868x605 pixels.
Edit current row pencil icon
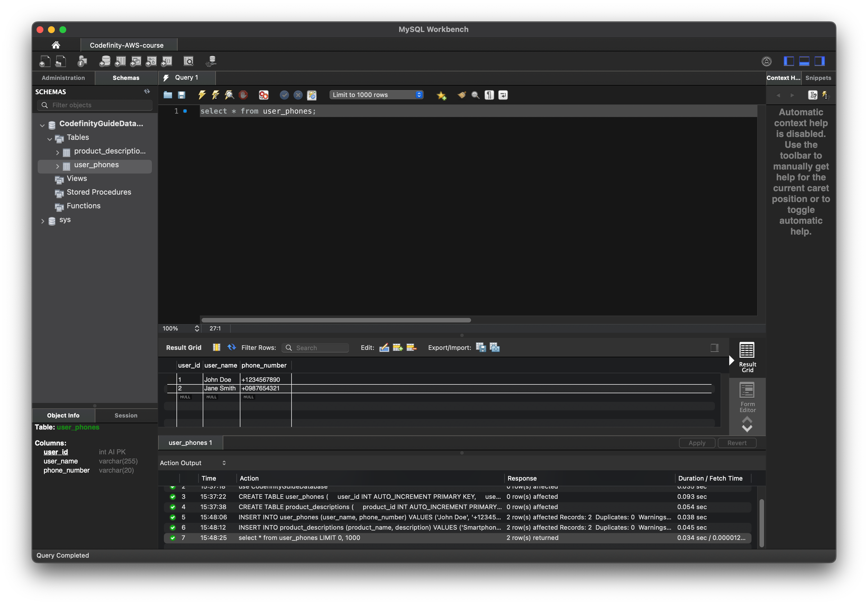[384, 347]
